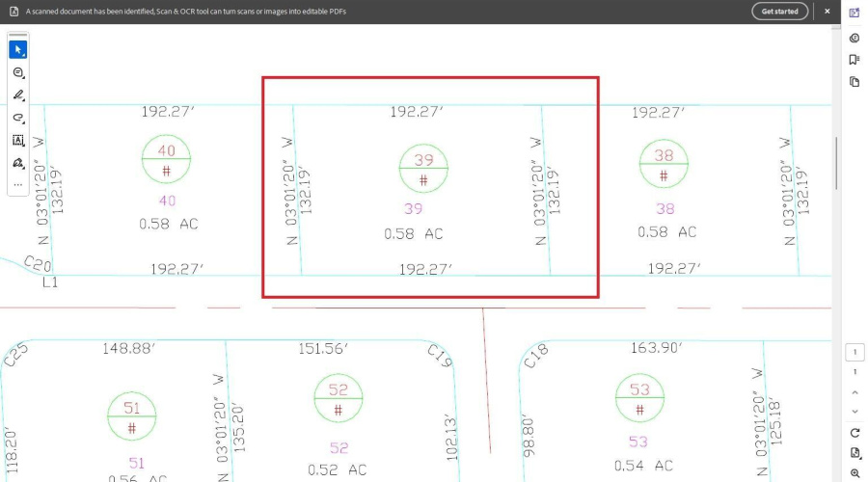The width and height of the screenshot is (868, 482).
Task: Click the '151.56'' dimension text
Action: 323,349
